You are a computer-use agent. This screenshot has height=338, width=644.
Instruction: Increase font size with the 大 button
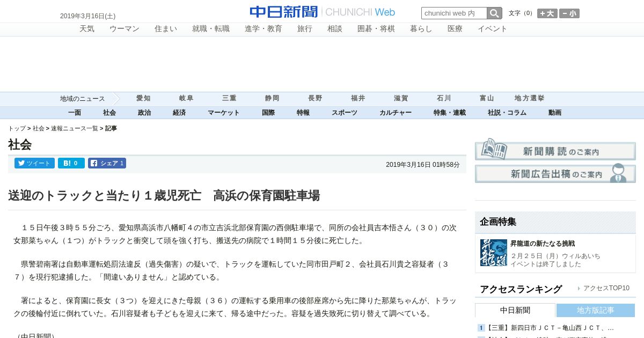547,13
